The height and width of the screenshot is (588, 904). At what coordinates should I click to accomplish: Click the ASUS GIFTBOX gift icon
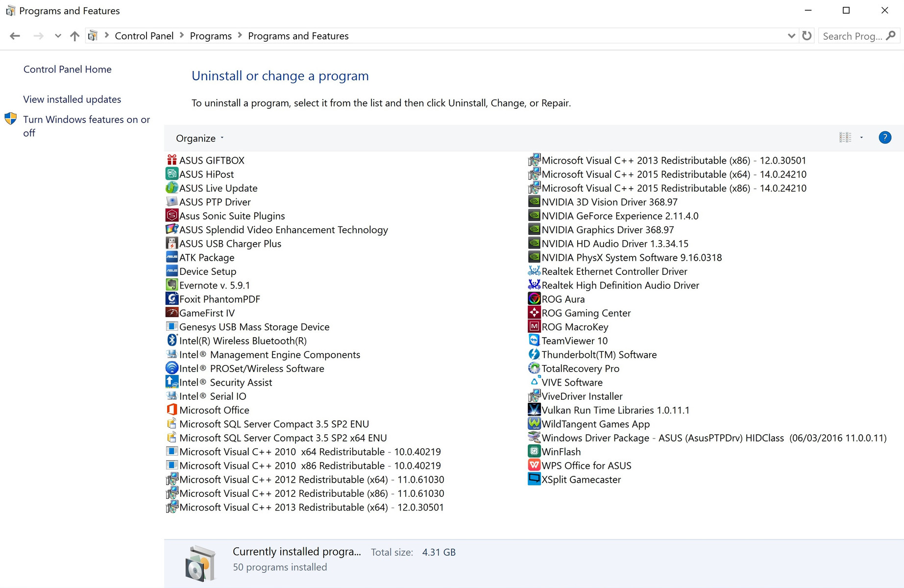(171, 160)
